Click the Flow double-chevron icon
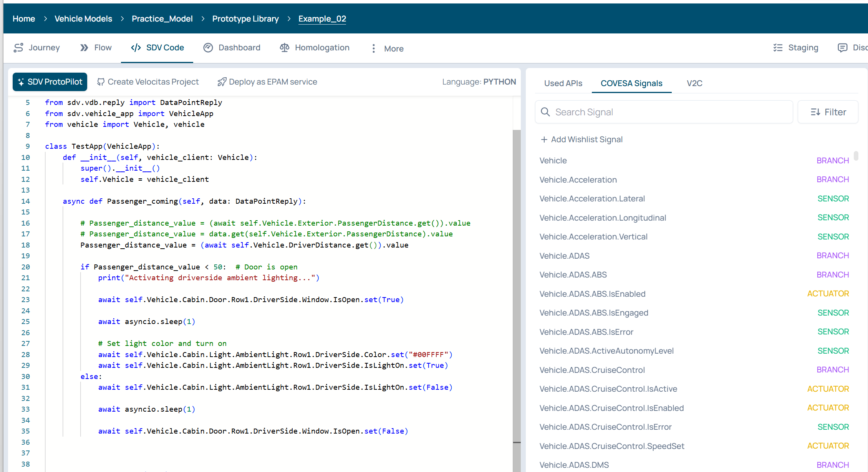The image size is (868, 472). (x=84, y=48)
